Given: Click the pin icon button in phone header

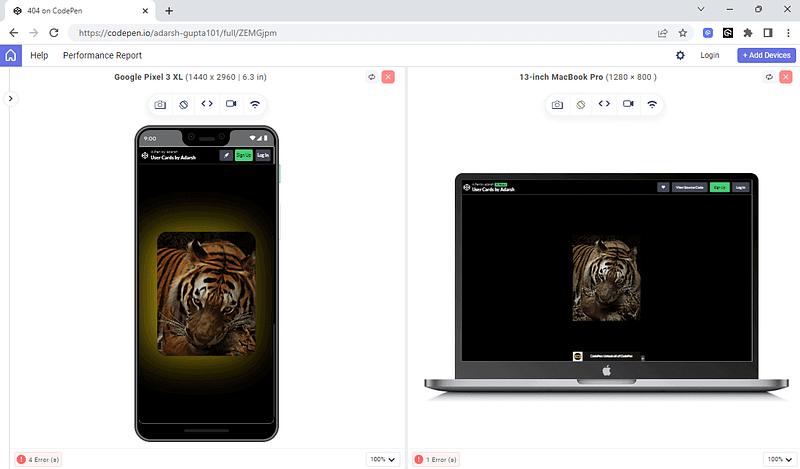Looking at the screenshot, I should coord(226,155).
